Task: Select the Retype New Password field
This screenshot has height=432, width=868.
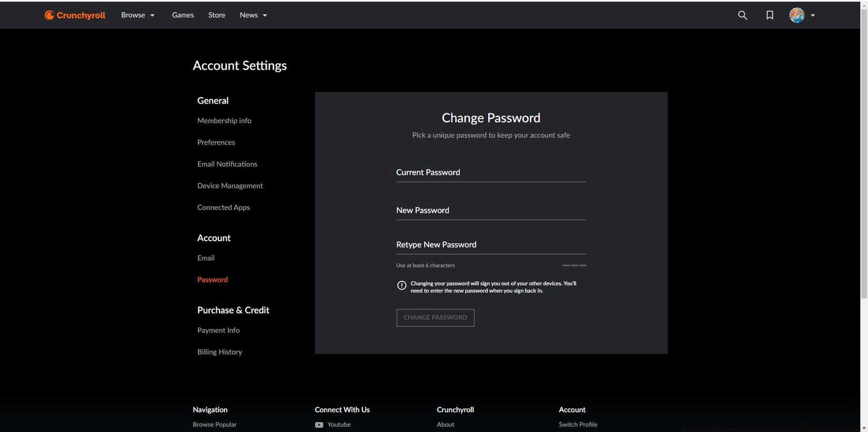Action: [490, 245]
